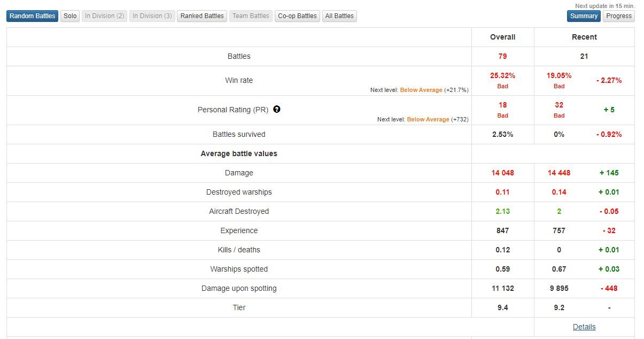This screenshot has width=644, height=339.
Task: Open the Progress view
Action: pos(619,16)
